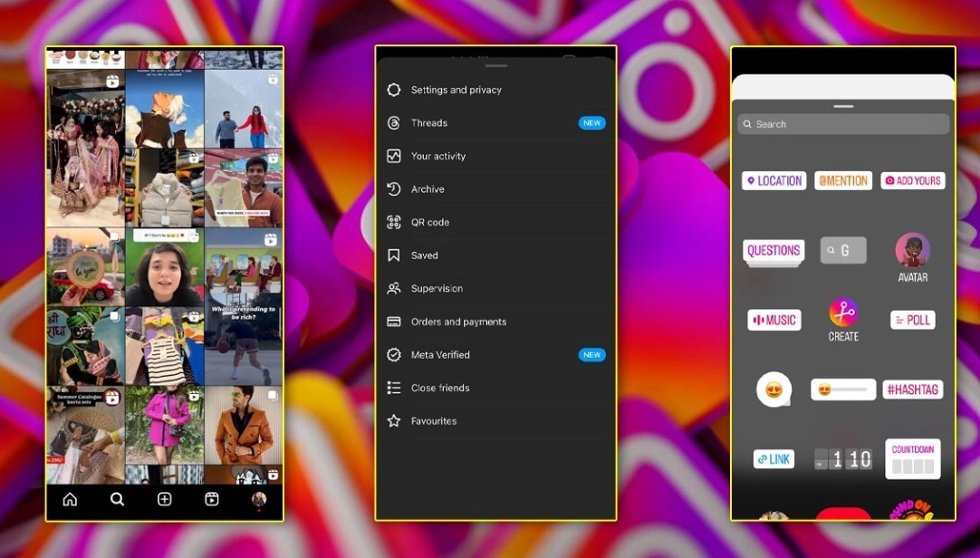This screenshot has height=558, width=980.
Task: Open the QR code option
Action: point(495,223)
